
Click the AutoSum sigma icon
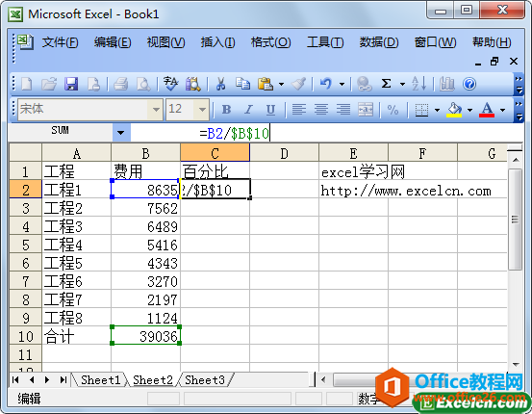point(386,84)
